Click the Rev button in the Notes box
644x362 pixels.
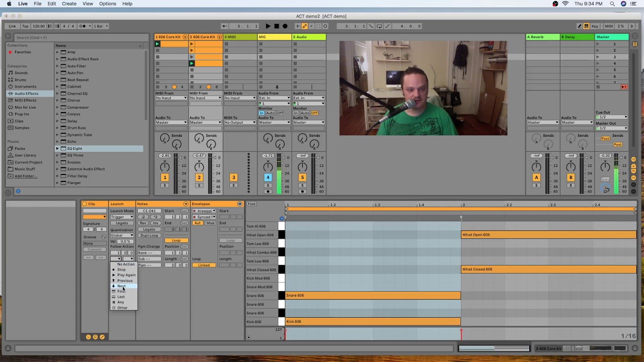pos(143,223)
